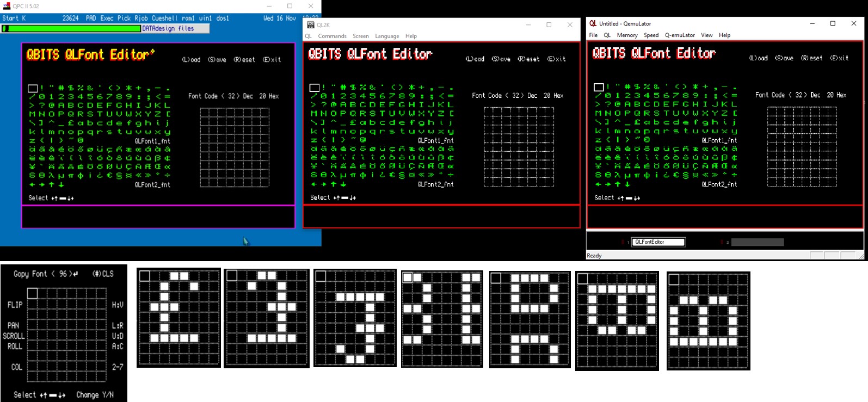Click Rjob on QPC top bar
Viewport: 868px width, 402px height.
(x=141, y=18)
